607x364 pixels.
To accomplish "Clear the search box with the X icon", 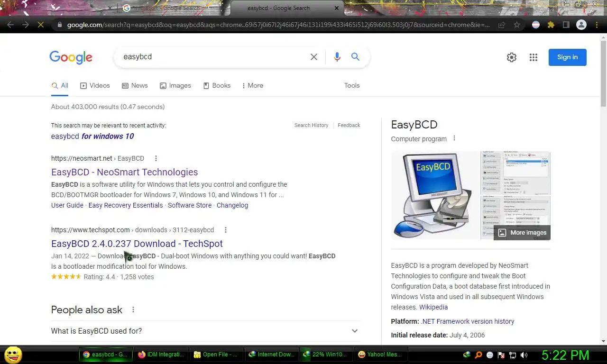I will [x=313, y=57].
